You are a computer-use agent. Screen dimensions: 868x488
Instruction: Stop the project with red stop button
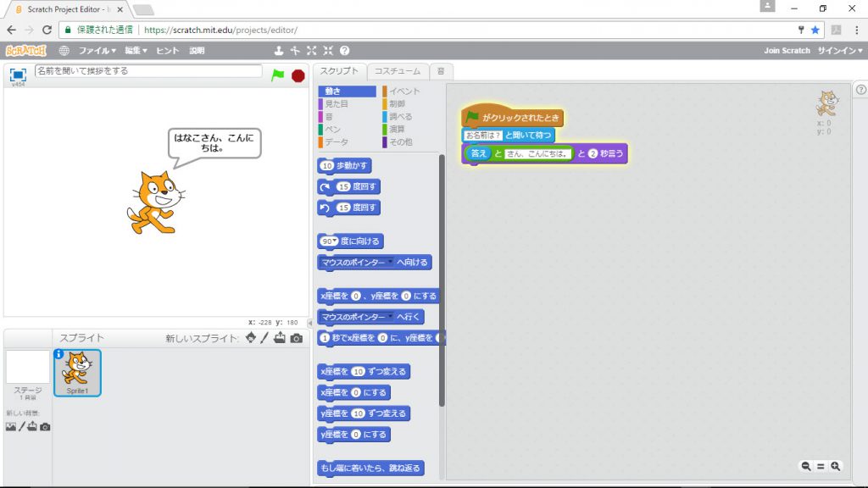pyautogui.click(x=298, y=75)
